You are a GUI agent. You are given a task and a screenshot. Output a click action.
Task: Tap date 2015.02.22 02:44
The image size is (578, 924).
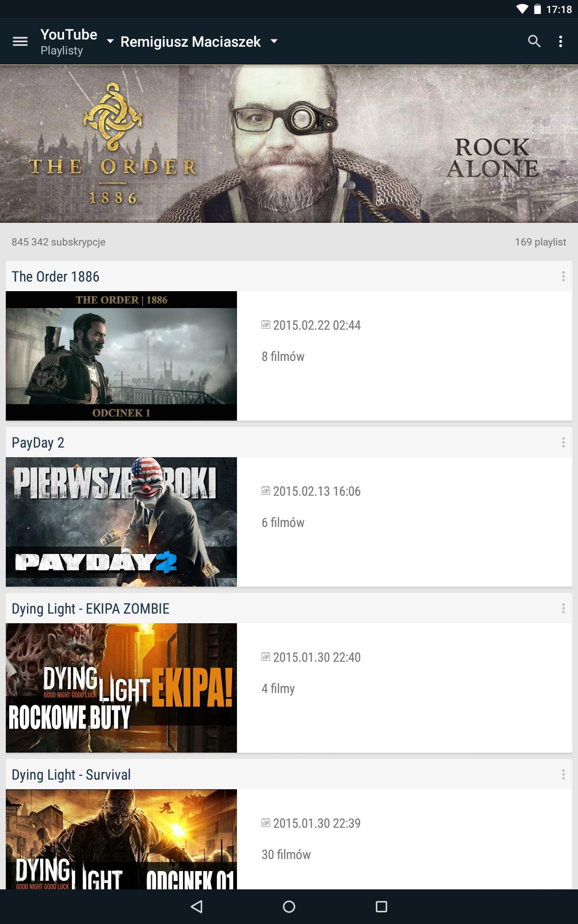317,325
